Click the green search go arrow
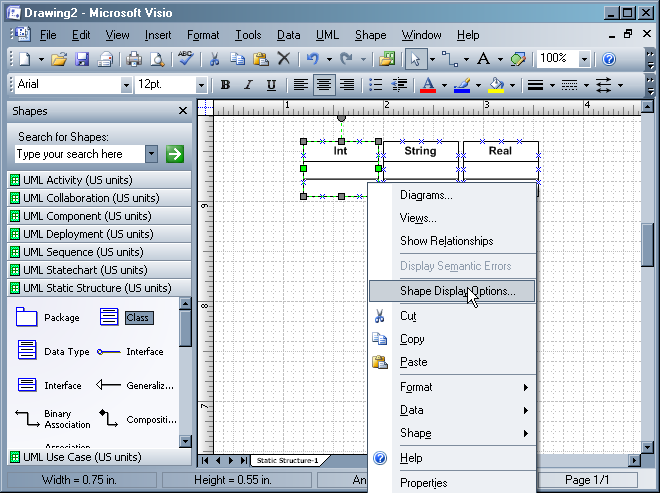660x493 pixels. [175, 154]
